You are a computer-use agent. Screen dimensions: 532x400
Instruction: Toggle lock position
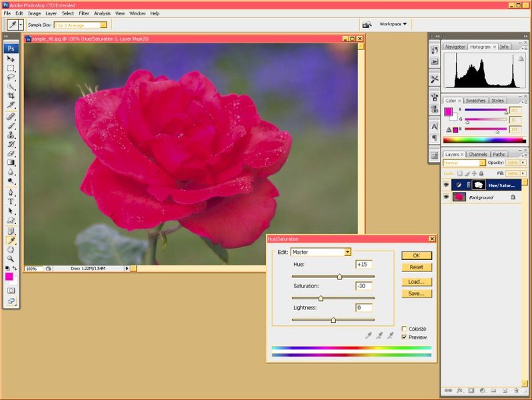click(x=474, y=173)
